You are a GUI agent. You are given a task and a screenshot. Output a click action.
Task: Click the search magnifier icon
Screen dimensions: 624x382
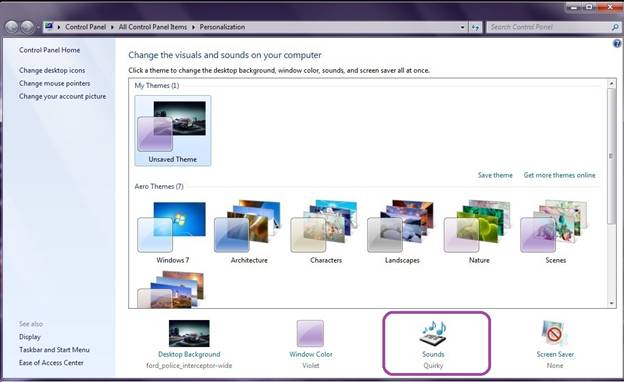614,27
